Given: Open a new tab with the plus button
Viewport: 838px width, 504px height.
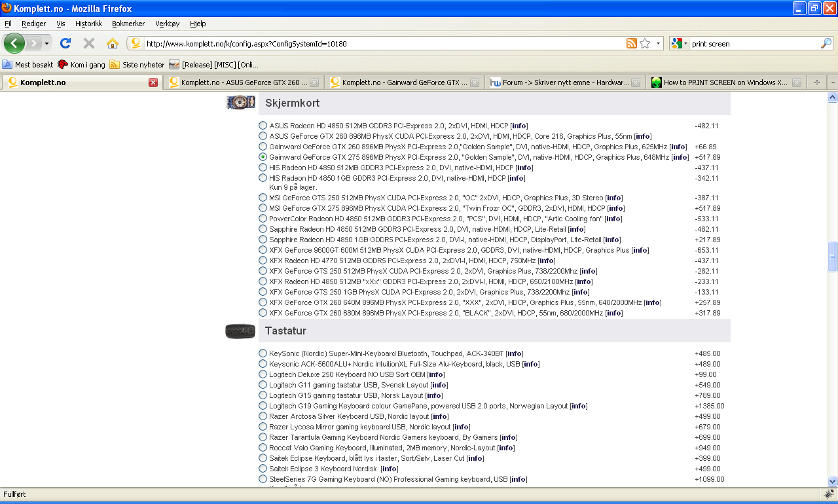Looking at the screenshot, I should pos(816,82).
